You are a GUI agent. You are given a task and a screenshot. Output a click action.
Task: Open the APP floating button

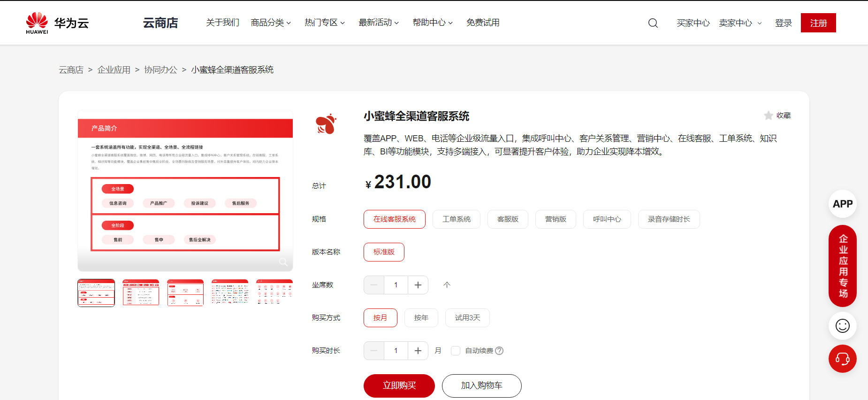[842, 204]
